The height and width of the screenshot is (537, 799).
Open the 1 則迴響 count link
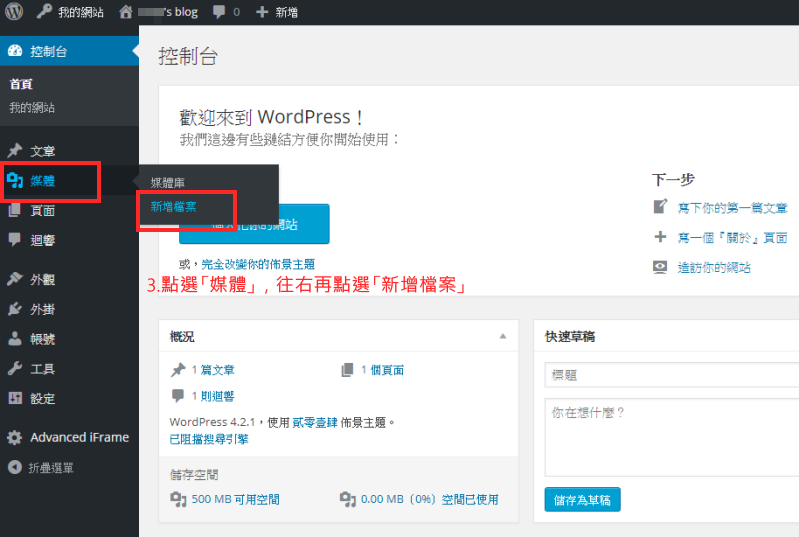coord(213,396)
